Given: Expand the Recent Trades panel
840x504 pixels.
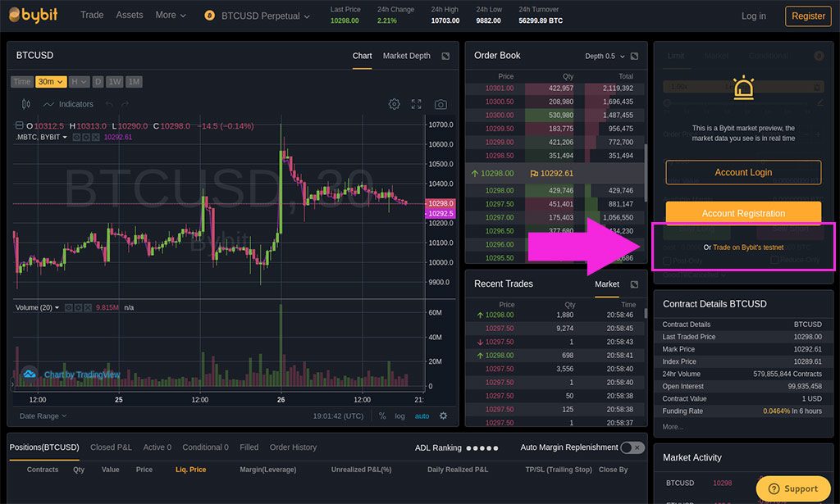Looking at the screenshot, I should pos(634,284).
